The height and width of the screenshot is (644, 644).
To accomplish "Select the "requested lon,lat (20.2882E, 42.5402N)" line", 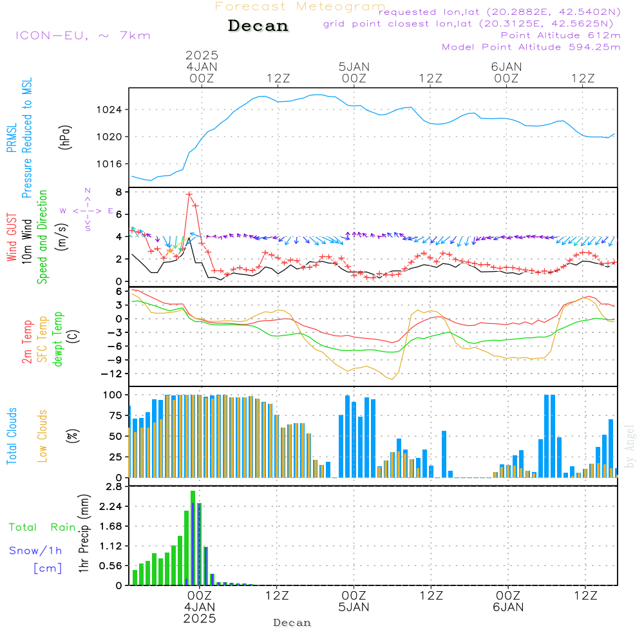I will pos(500,12).
